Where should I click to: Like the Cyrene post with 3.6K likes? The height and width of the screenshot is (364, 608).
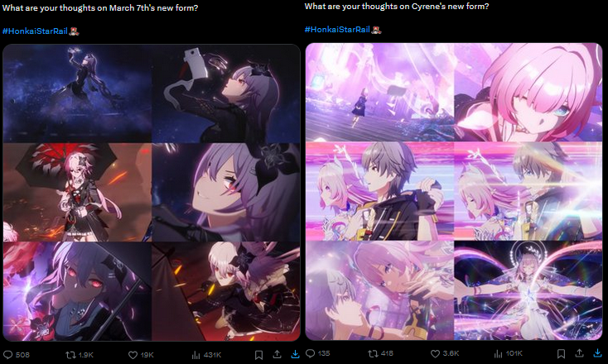point(445,353)
